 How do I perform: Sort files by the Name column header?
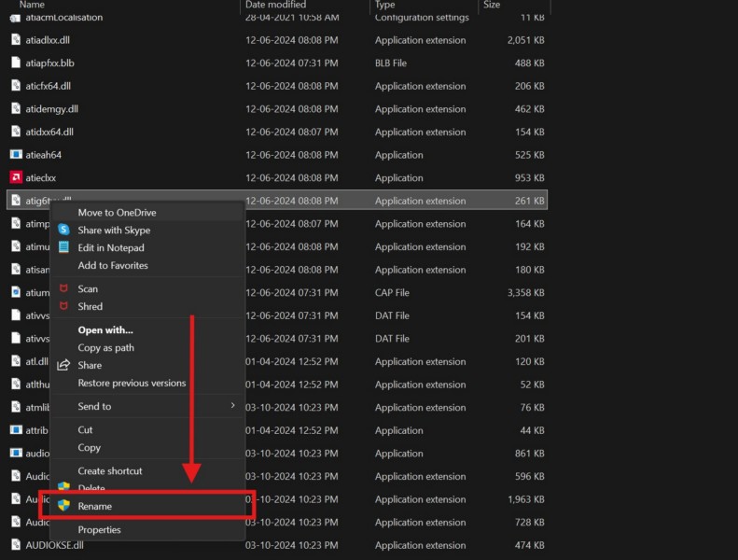pyautogui.click(x=32, y=5)
